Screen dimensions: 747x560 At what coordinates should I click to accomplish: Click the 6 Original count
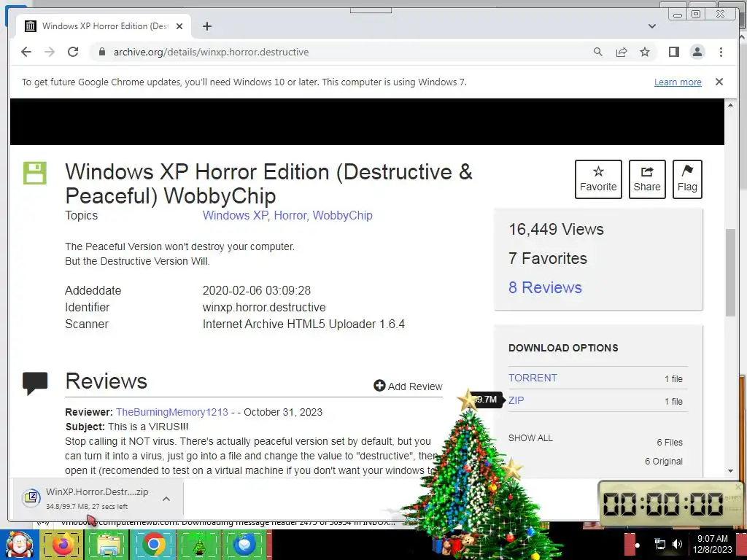pyautogui.click(x=664, y=462)
